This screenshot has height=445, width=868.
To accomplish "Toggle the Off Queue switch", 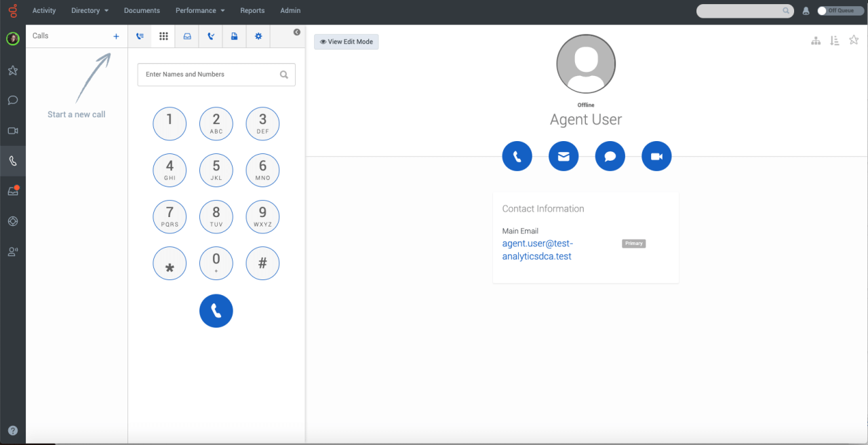I will pyautogui.click(x=840, y=10).
